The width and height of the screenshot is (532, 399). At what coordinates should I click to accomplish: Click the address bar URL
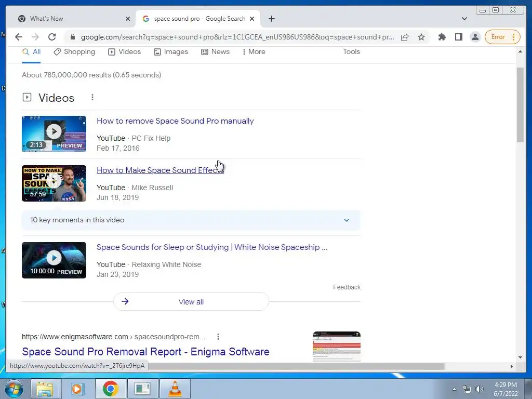click(237, 37)
